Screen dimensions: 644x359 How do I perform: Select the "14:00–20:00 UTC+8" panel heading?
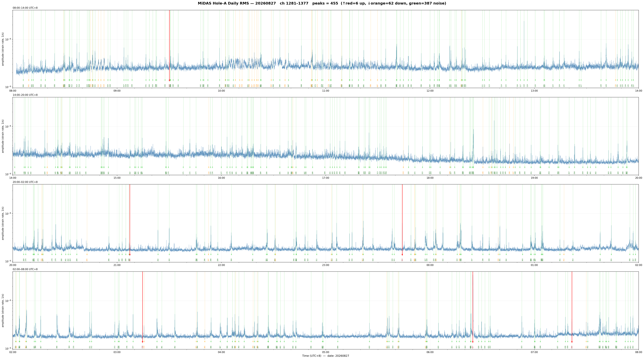pyautogui.click(x=25, y=95)
